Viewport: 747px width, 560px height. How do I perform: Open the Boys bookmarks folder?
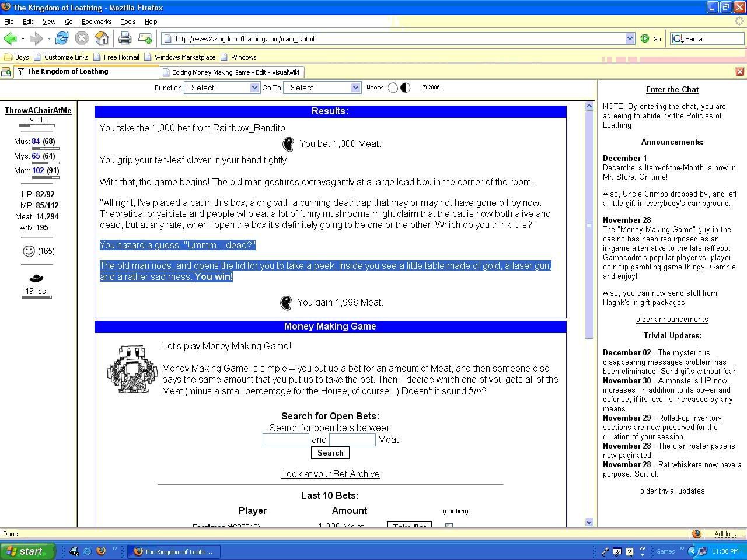(16, 57)
